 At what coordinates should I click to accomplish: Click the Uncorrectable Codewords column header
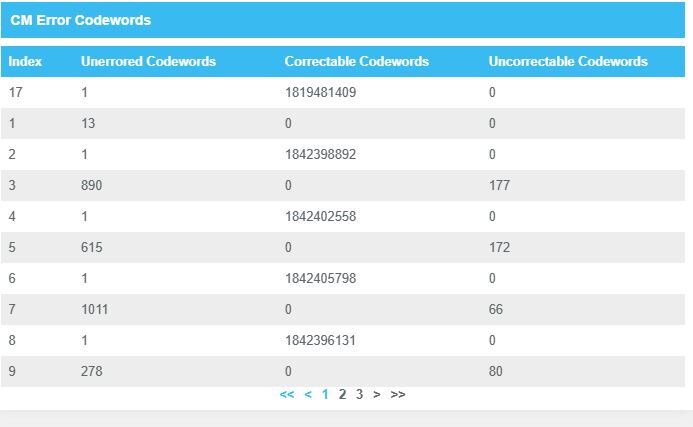tap(568, 61)
